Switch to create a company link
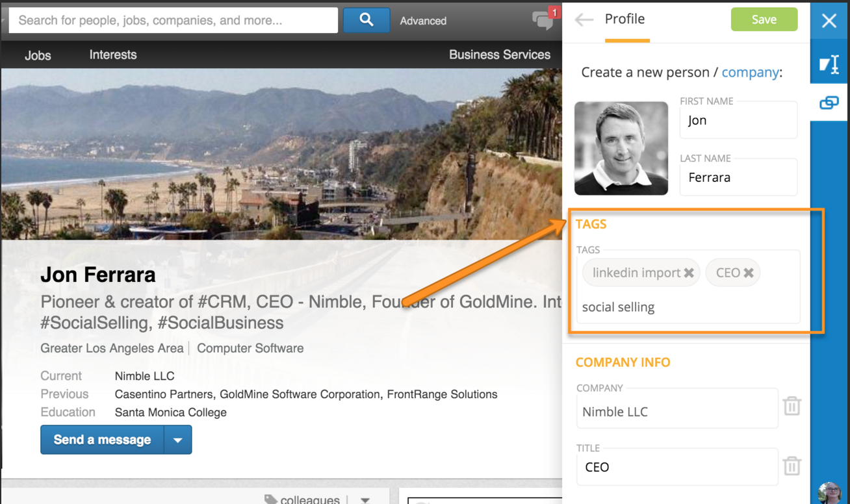 click(x=750, y=72)
